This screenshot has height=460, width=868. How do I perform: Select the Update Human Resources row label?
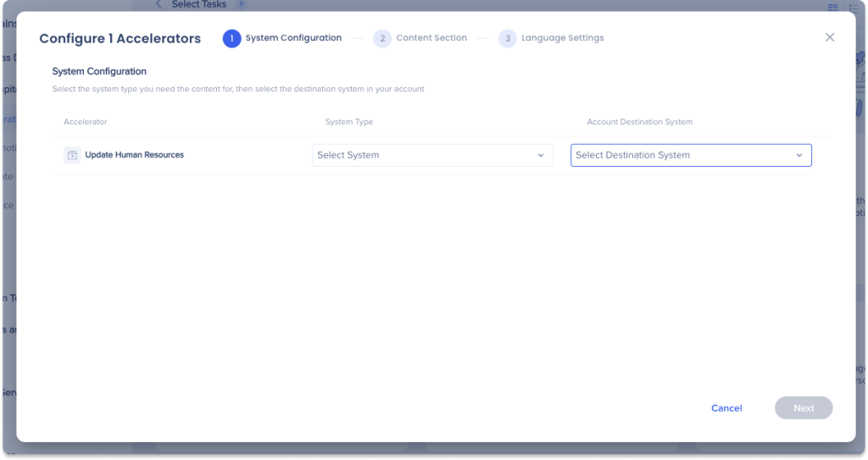click(x=134, y=155)
